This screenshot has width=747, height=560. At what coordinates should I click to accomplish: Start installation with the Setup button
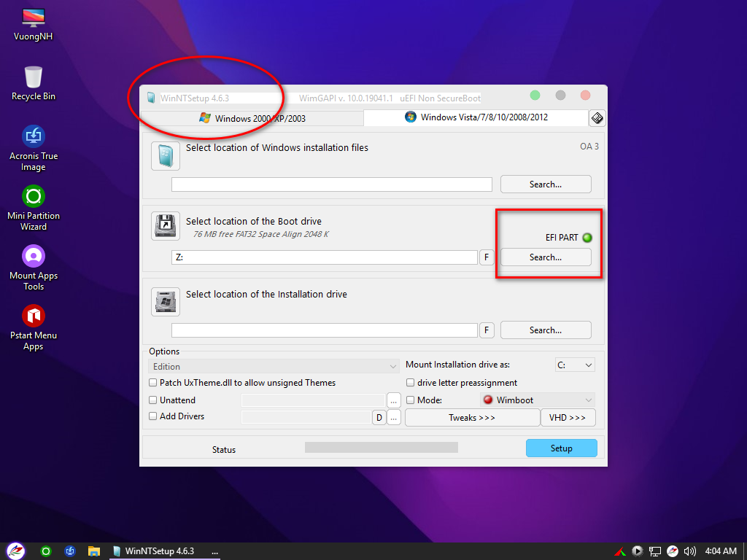click(x=561, y=448)
